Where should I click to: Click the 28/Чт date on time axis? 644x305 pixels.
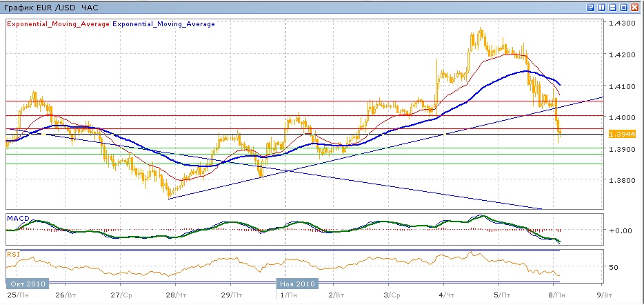(x=175, y=294)
